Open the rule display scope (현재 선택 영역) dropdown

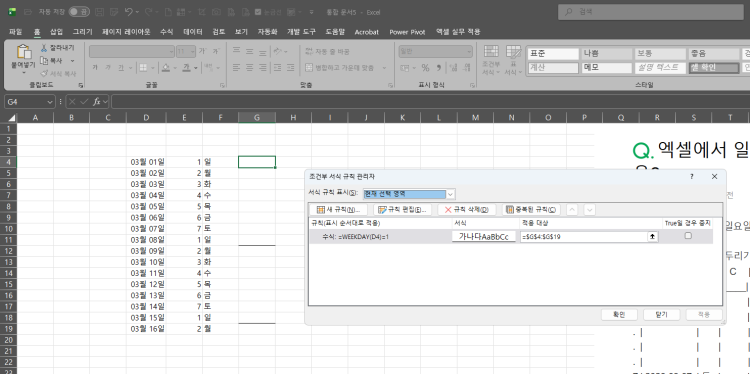pyautogui.click(x=450, y=194)
